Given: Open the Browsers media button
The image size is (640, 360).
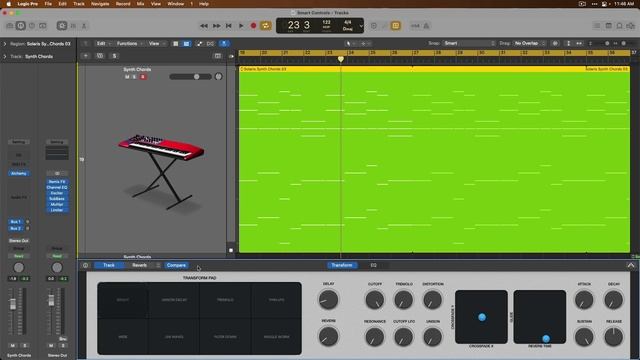Looking at the screenshot, I should pos(631,26).
